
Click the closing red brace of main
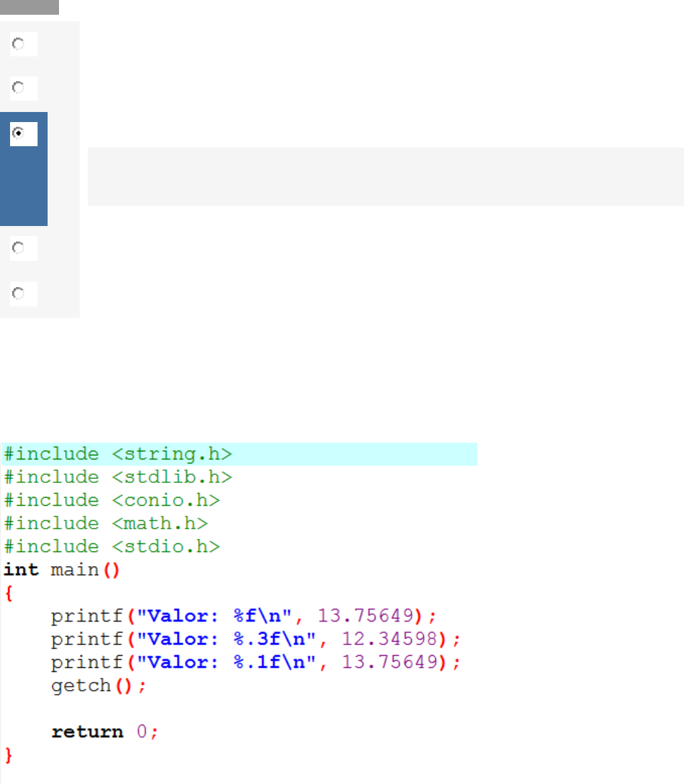point(8,755)
